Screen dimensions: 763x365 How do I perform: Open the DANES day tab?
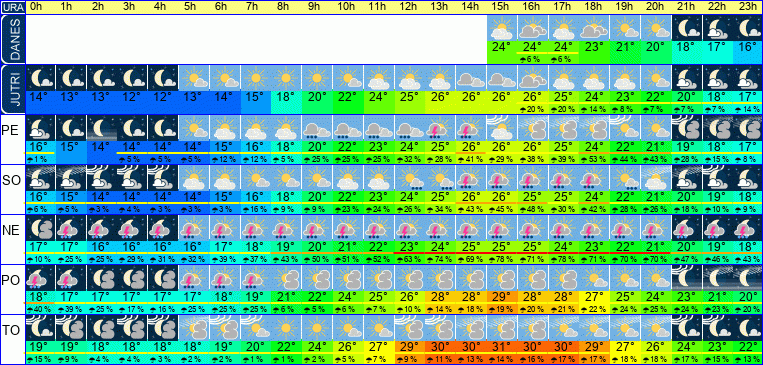[12, 39]
